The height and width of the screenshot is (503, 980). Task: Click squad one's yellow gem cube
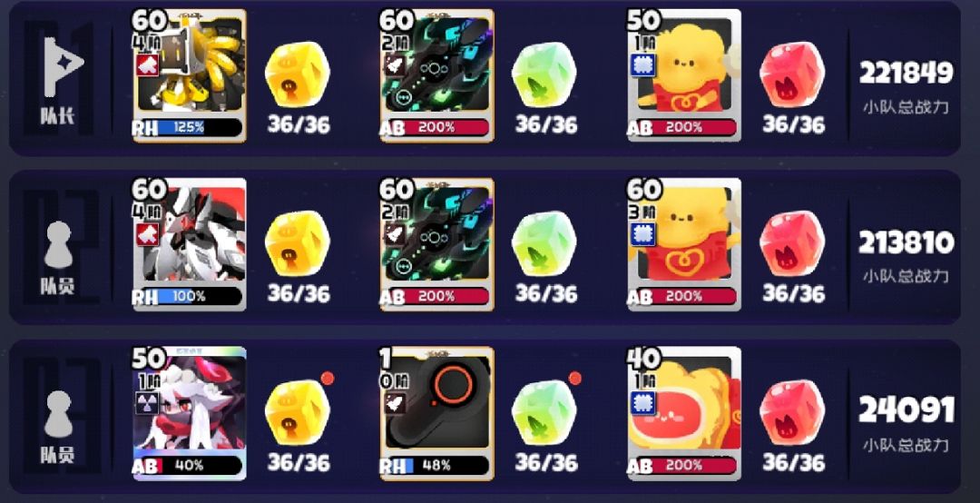pyautogui.click(x=298, y=74)
